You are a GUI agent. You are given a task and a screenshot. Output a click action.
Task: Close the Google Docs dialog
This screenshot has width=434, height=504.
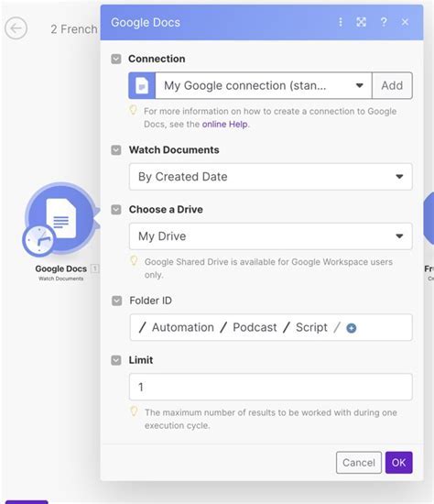tap(405, 22)
